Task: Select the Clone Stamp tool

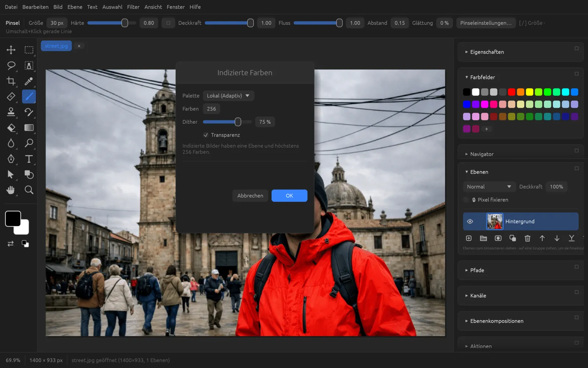Action: click(x=11, y=112)
